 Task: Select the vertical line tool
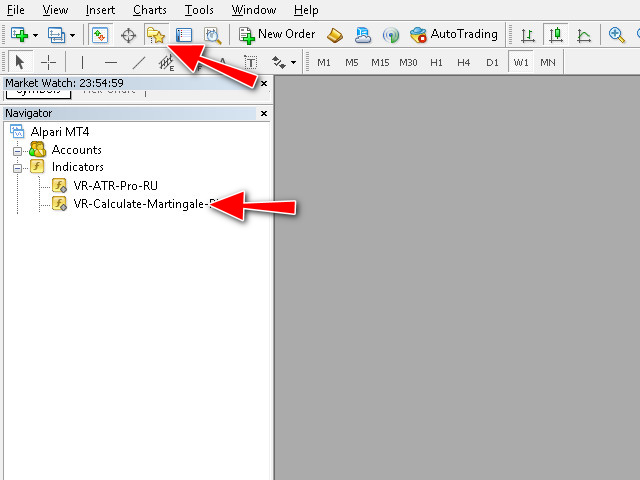click(82, 62)
